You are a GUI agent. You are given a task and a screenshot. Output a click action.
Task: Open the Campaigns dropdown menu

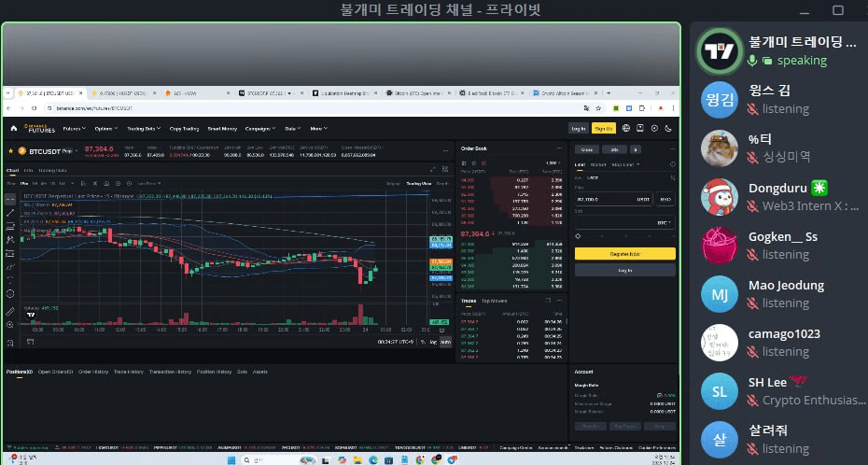260,129
